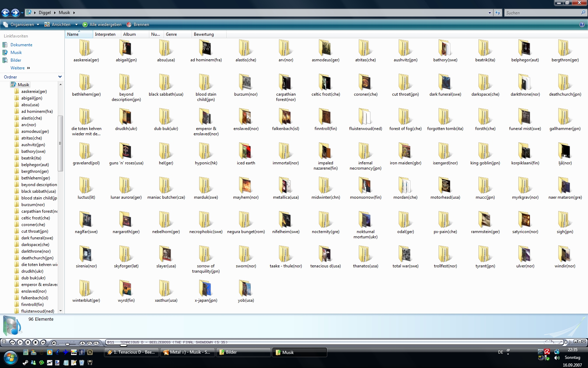Click the Back navigation arrow
Viewport: 588px width, 368px height.
pyautogui.click(x=6, y=13)
